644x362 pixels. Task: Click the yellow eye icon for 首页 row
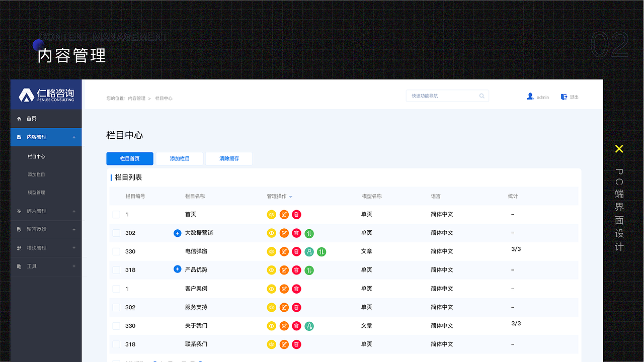pos(272,215)
